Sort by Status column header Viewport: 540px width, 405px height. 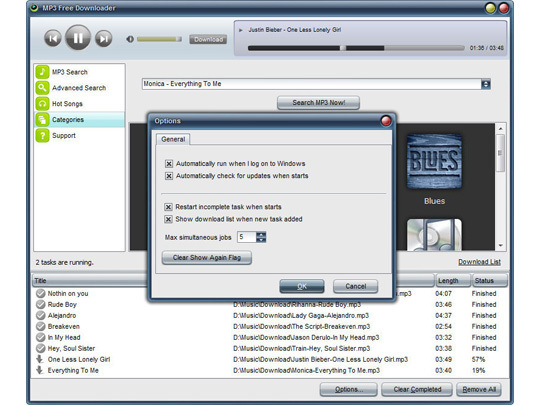[x=489, y=281]
